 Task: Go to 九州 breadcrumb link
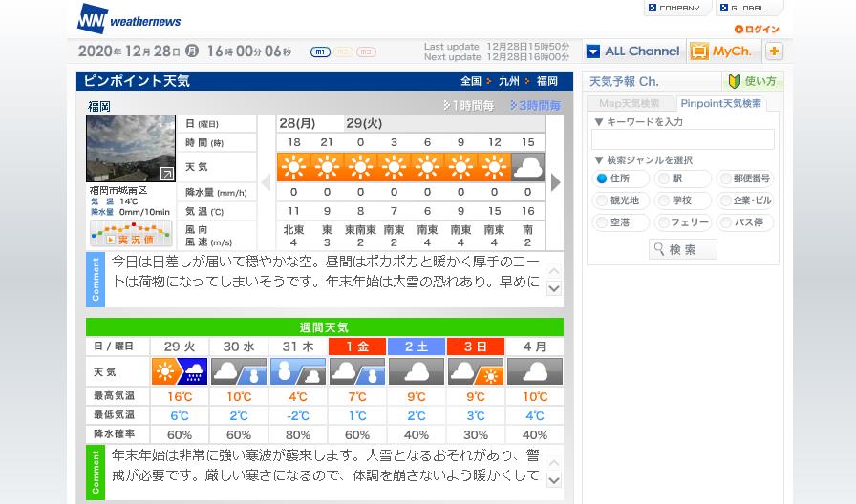pos(509,81)
